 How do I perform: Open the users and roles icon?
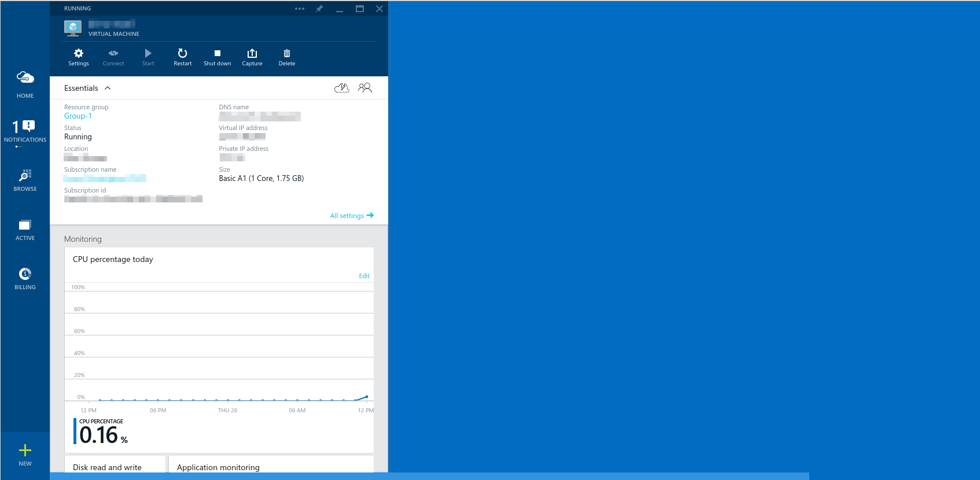pyautogui.click(x=364, y=88)
